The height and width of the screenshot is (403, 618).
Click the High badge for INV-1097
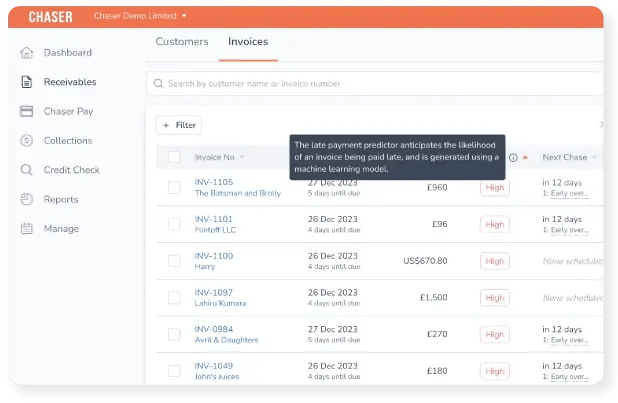pyautogui.click(x=495, y=298)
